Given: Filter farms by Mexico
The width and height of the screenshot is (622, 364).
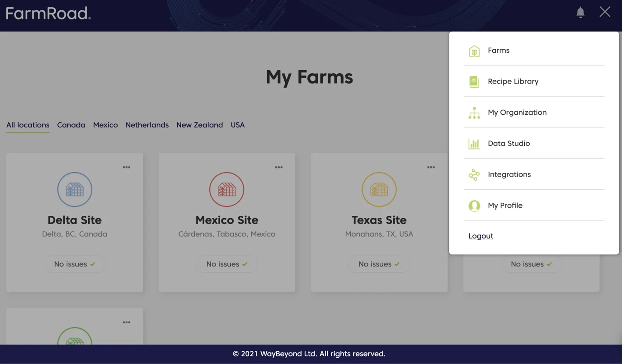Looking at the screenshot, I should click(x=105, y=125).
